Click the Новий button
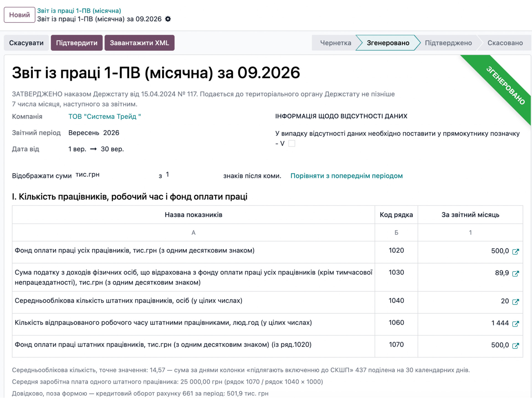The width and height of the screenshot is (532, 398). click(x=19, y=15)
